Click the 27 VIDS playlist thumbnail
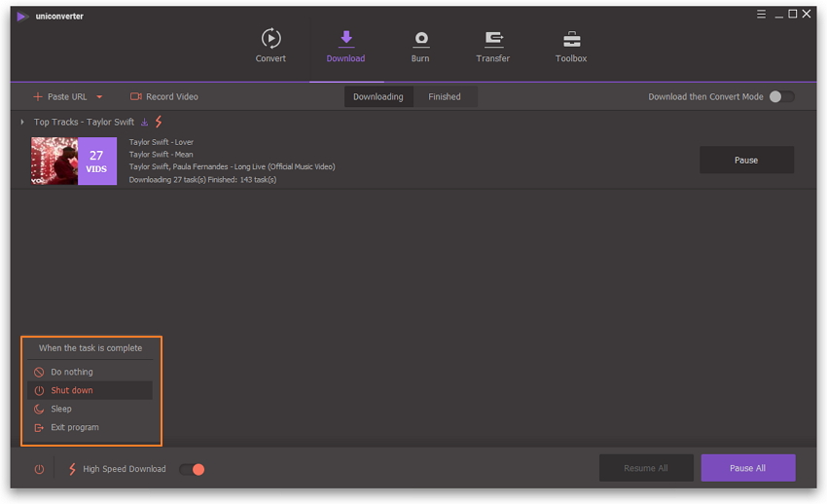The width and height of the screenshot is (827, 504). (74, 161)
